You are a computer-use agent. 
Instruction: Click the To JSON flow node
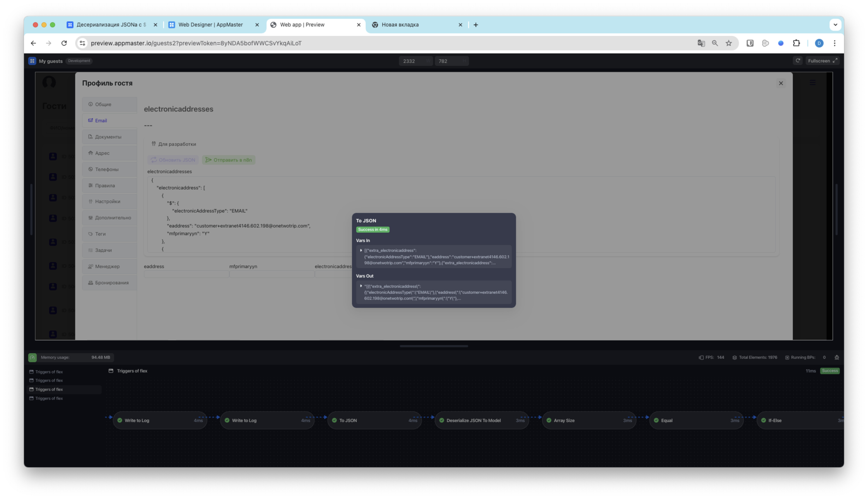pyautogui.click(x=374, y=421)
